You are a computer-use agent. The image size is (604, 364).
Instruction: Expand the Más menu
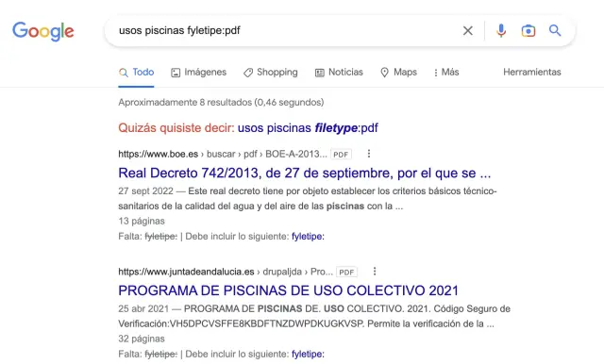(446, 73)
